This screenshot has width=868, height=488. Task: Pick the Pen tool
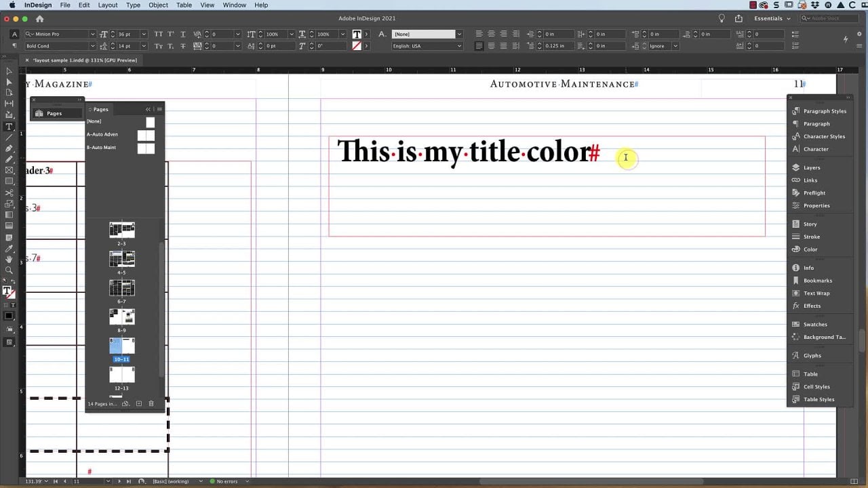(x=9, y=148)
